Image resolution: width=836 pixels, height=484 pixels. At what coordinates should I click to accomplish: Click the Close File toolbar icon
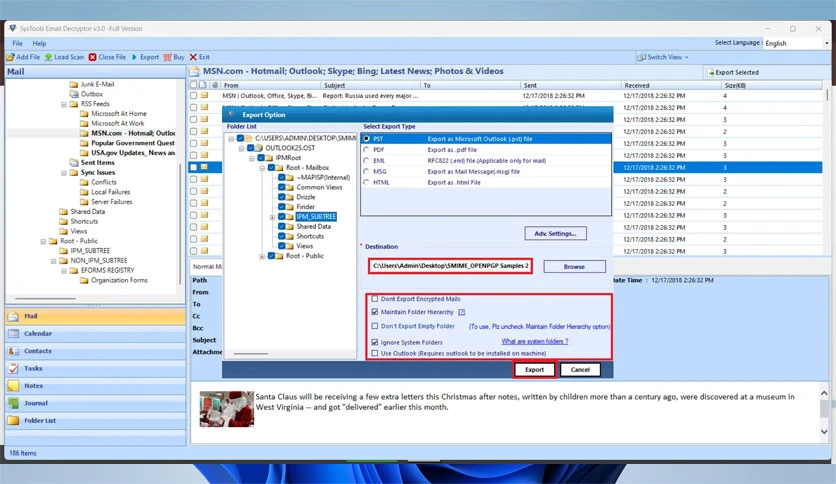click(93, 57)
